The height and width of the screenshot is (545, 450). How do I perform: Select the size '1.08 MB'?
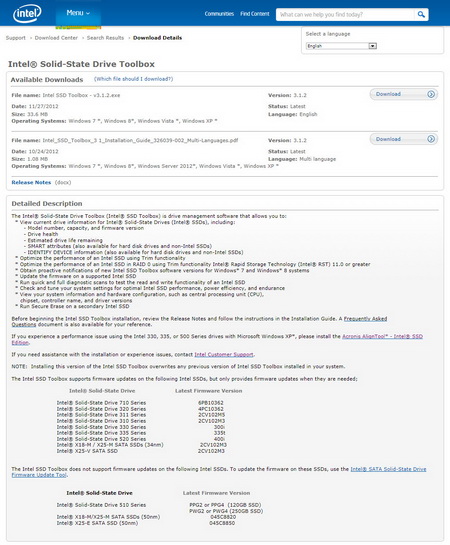click(37, 159)
